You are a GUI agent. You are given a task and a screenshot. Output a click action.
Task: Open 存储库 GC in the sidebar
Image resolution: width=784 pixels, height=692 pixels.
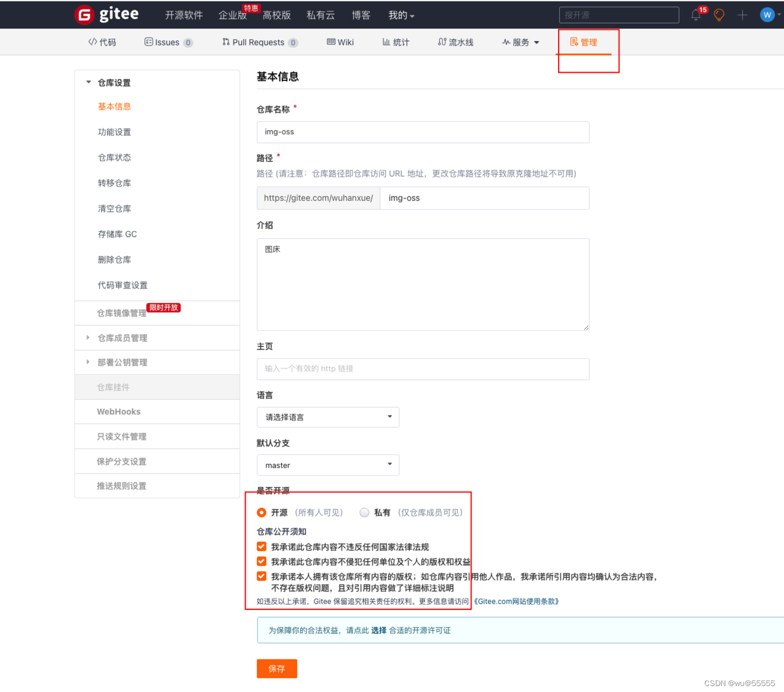pos(117,234)
